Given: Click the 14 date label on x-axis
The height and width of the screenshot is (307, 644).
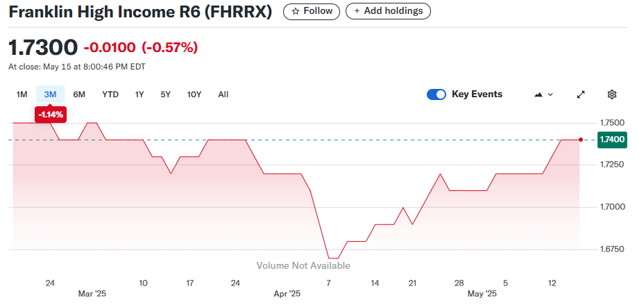Looking at the screenshot, I should [375, 283].
